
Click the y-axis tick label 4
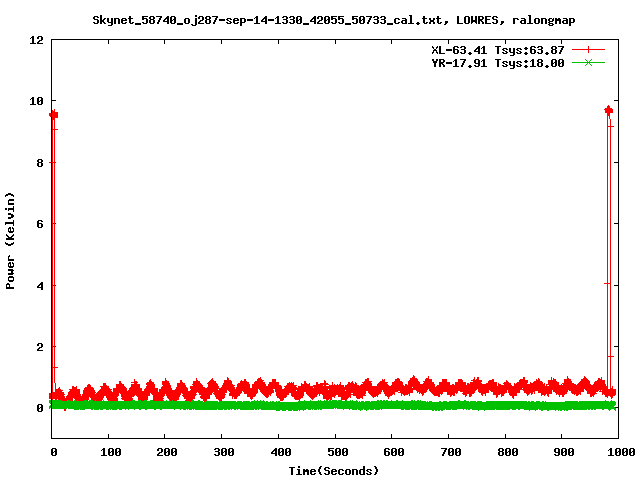[x=40, y=286]
